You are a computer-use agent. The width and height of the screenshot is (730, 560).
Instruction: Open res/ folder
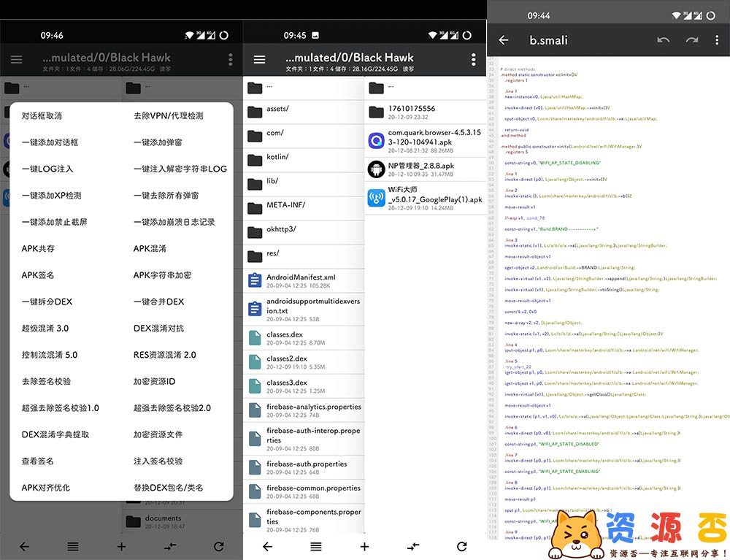304,256
